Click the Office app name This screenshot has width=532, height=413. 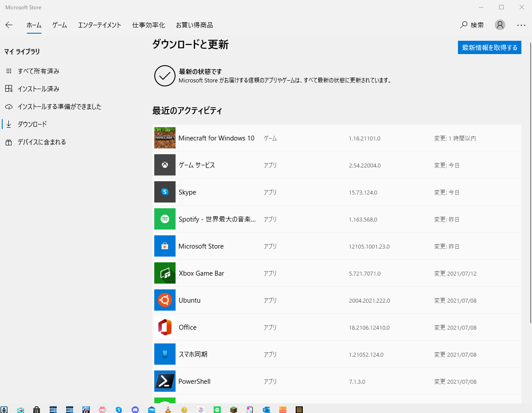187,327
